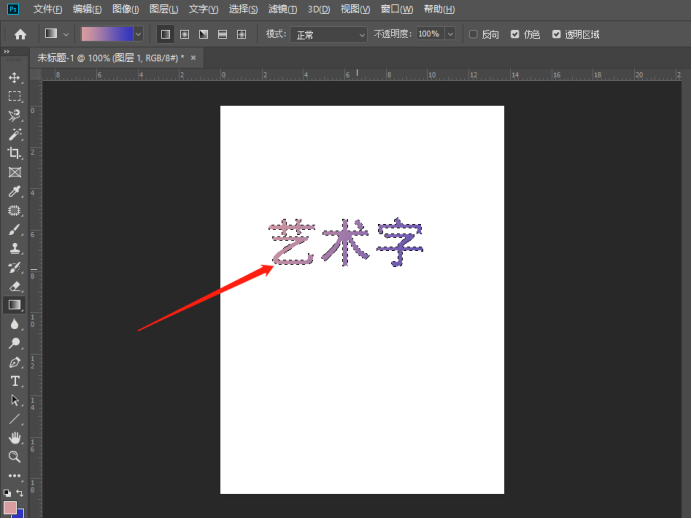
Task: Select the Blur tool
Action: (14, 324)
